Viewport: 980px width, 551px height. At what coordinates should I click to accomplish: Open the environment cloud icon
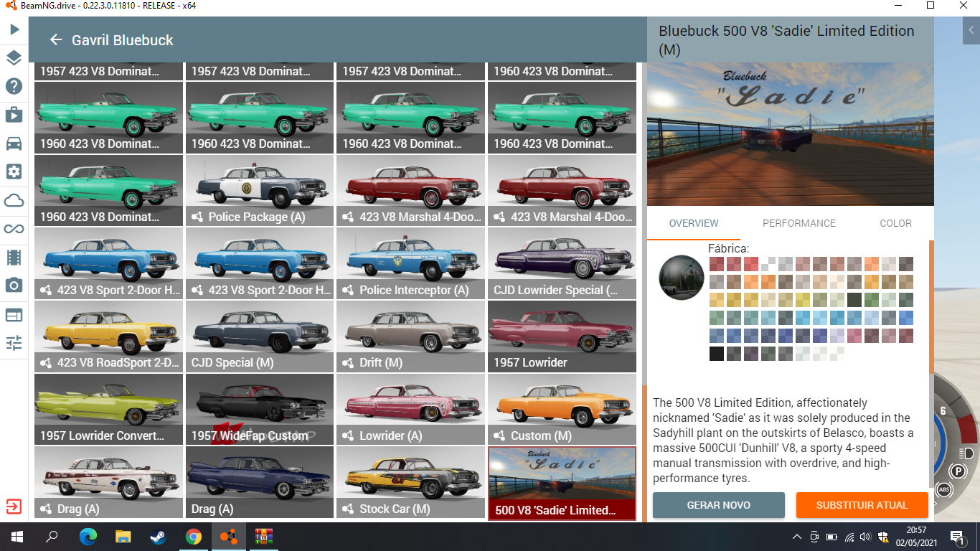[x=14, y=200]
